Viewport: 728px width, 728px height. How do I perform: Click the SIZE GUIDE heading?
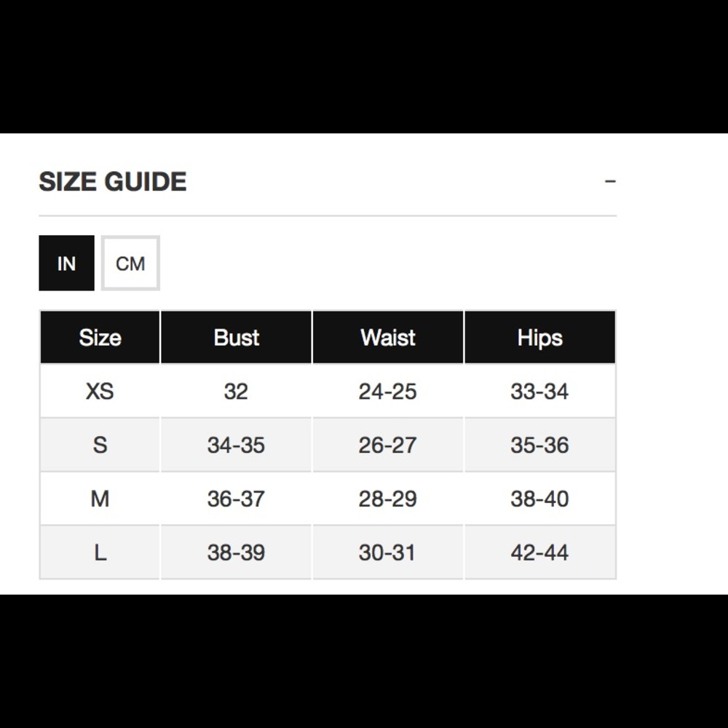(113, 181)
